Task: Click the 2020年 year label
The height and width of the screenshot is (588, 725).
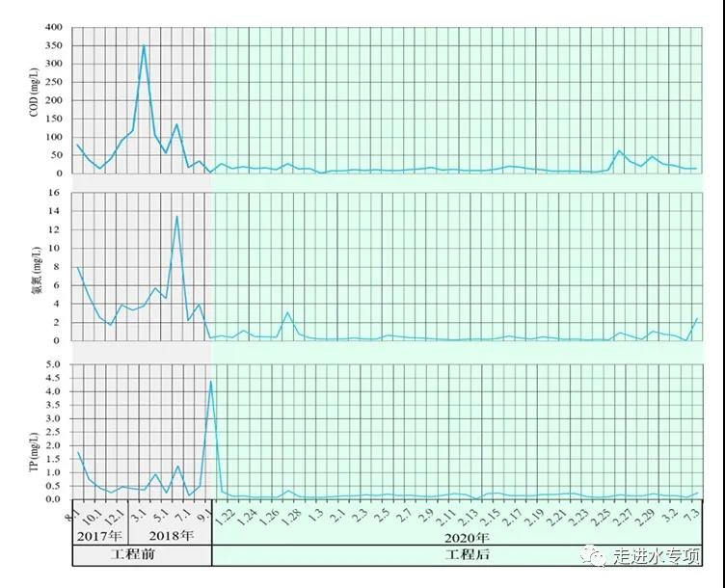Action: click(467, 536)
